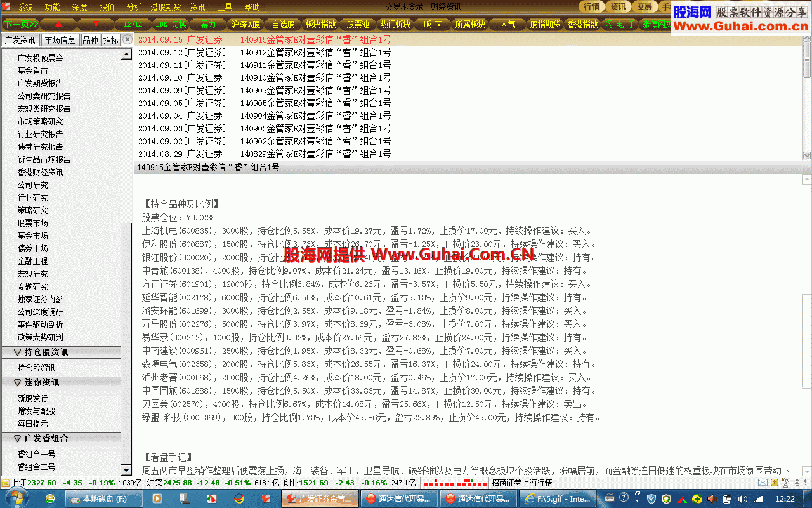Click the sidebar scrollbar down arrow
Screen dimensions: 812x508
click(x=126, y=471)
